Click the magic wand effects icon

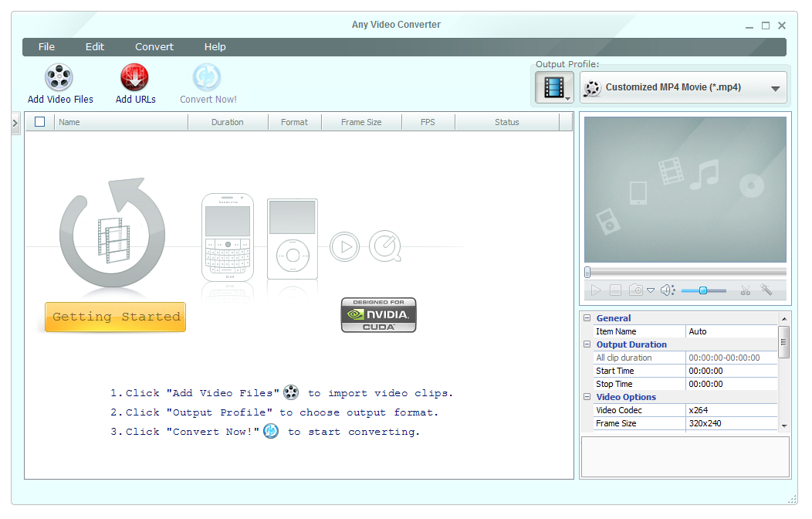click(x=766, y=290)
